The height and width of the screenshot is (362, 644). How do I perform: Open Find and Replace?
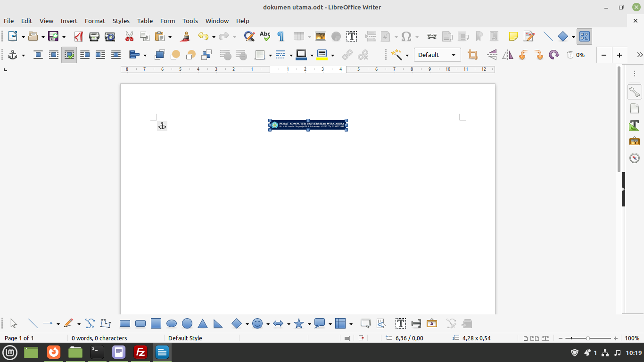tap(249, 36)
